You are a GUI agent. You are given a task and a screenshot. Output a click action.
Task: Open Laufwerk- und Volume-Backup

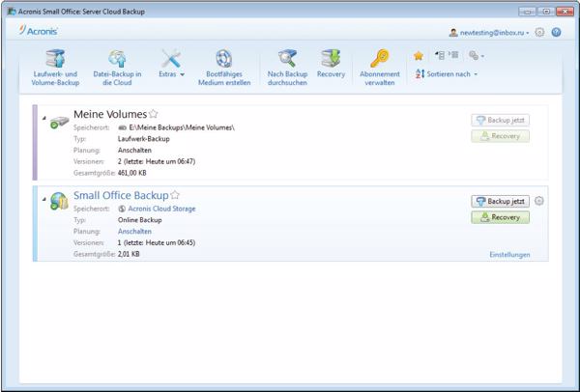tap(55, 68)
